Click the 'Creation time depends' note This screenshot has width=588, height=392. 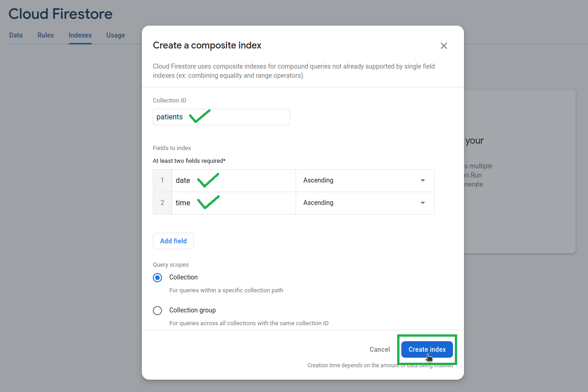tap(380, 365)
